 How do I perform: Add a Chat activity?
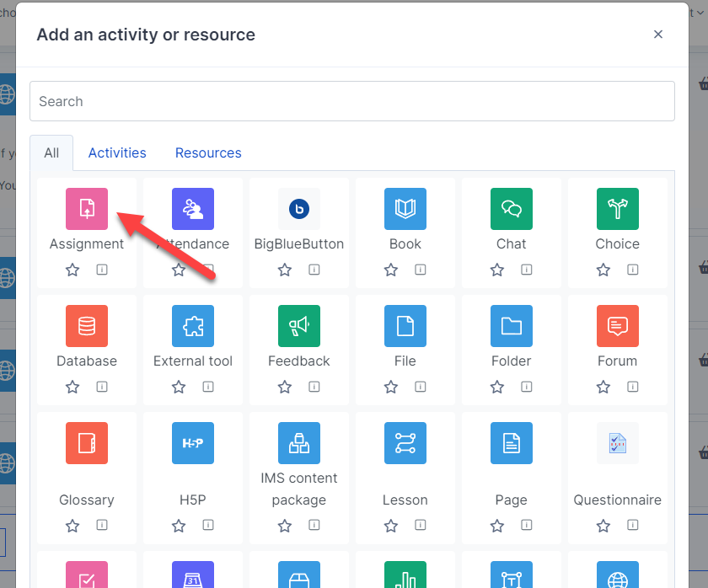512,209
